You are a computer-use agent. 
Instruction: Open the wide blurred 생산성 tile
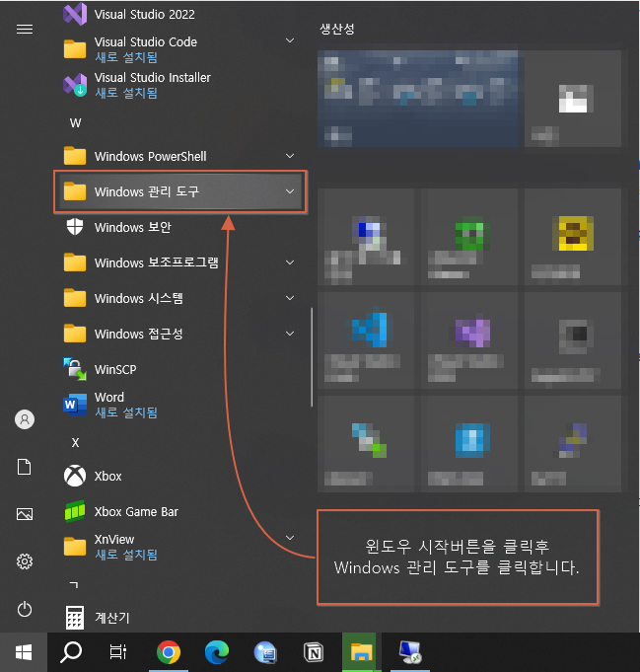tap(418, 99)
